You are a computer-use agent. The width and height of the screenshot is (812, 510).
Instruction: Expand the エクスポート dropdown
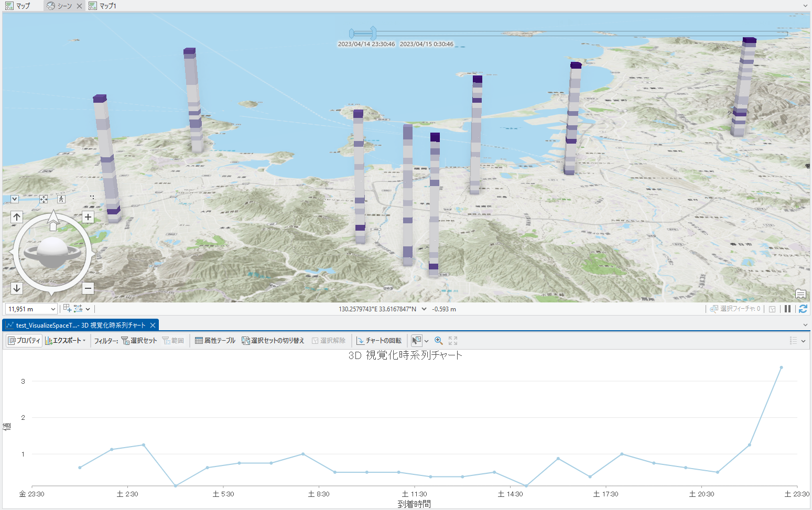66,341
